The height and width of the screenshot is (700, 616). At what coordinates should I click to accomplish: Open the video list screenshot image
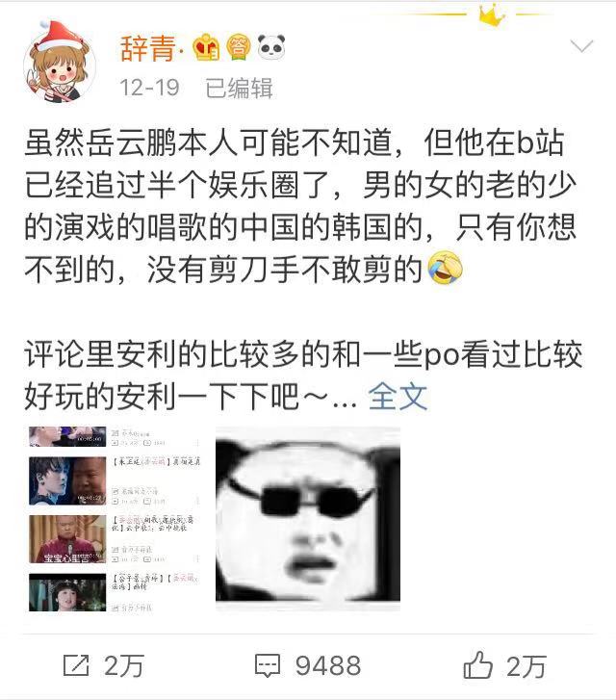tap(115, 518)
